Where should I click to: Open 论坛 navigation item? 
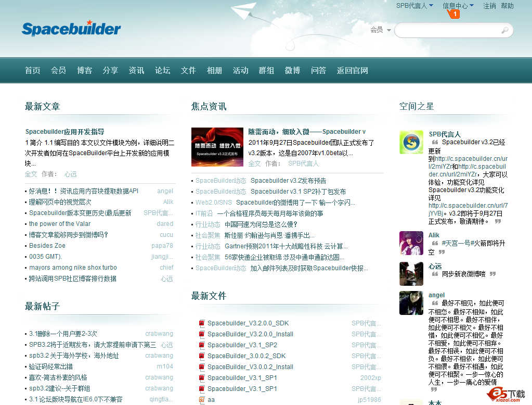[x=163, y=70]
